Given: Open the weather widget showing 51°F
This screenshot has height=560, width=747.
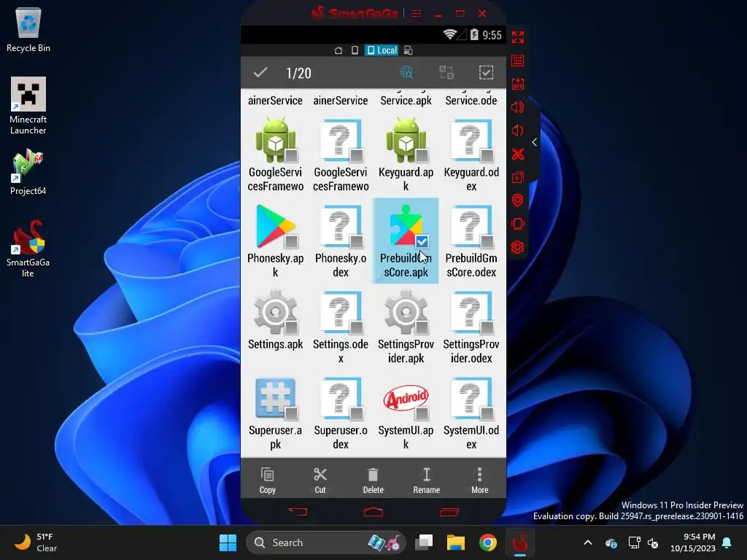Looking at the screenshot, I should pos(35,542).
